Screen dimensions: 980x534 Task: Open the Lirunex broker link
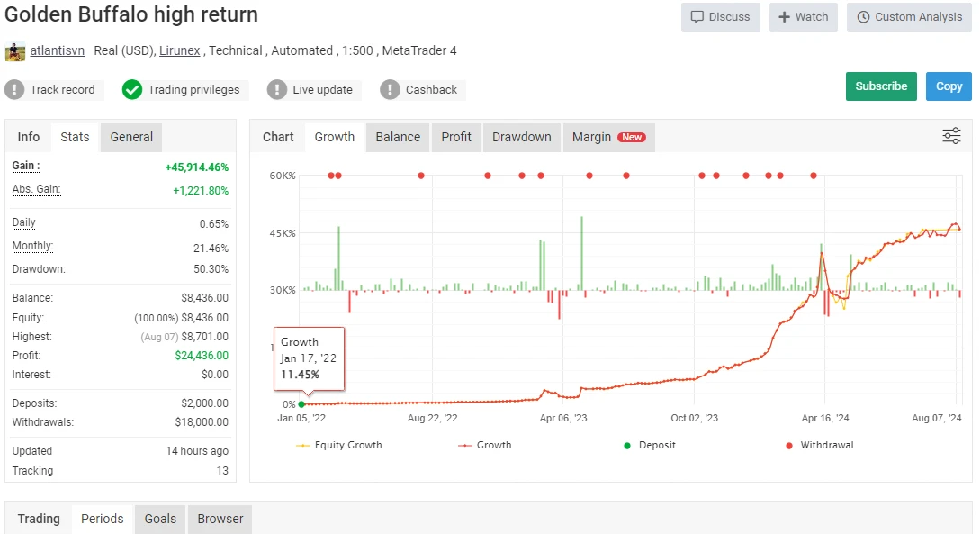click(x=180, y=51)
